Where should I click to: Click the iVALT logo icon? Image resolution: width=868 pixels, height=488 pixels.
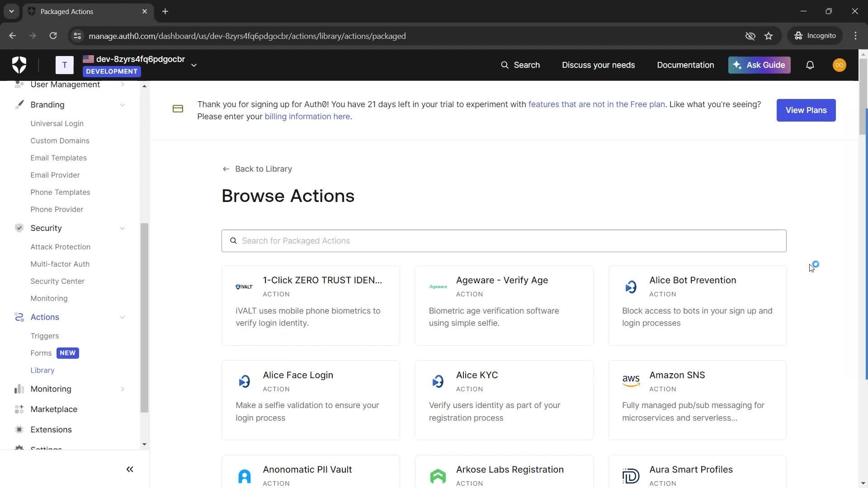pos(244,287)
